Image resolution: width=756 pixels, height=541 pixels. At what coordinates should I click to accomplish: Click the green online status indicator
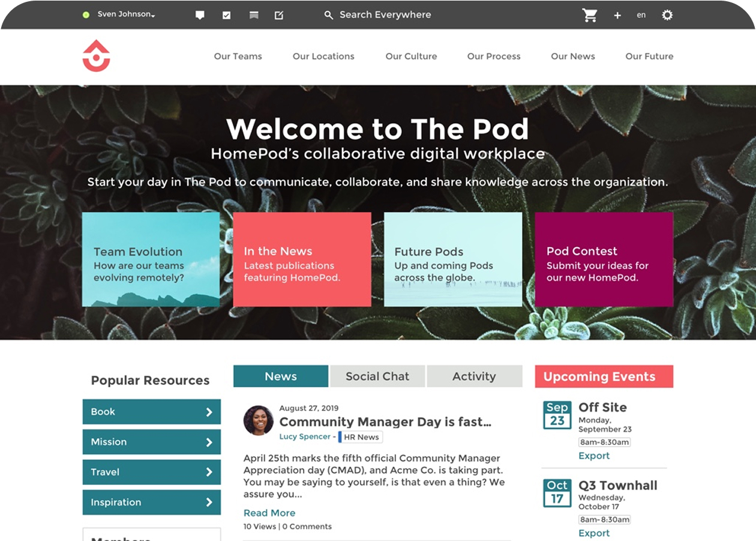point(86,14)
